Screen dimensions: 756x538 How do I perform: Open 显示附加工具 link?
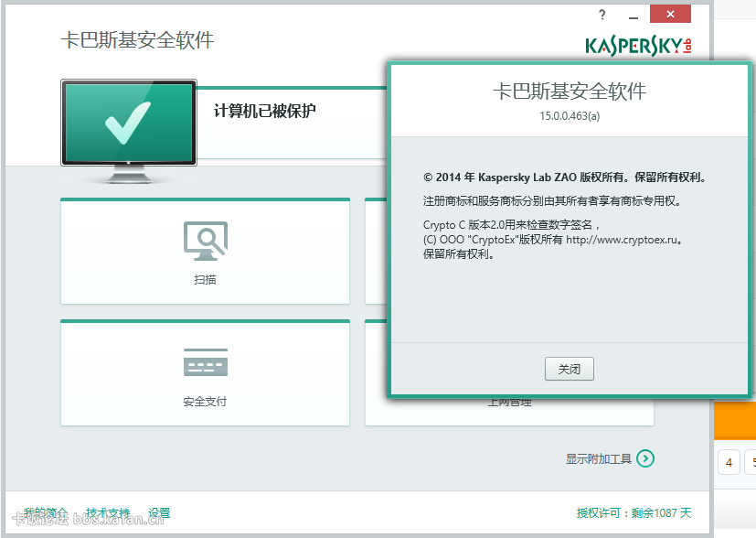pyautogui.click(x=599, y=459)
